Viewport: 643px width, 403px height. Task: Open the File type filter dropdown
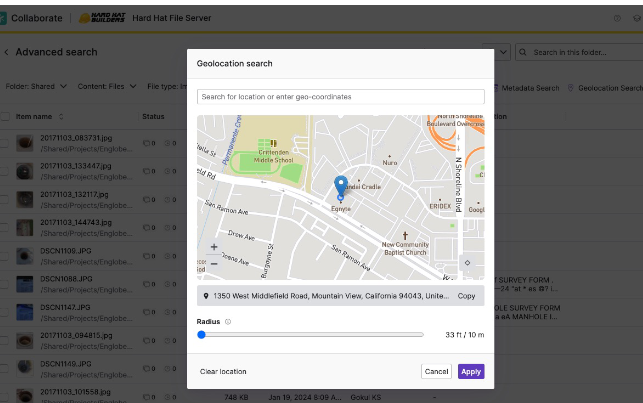click(168, 87)
